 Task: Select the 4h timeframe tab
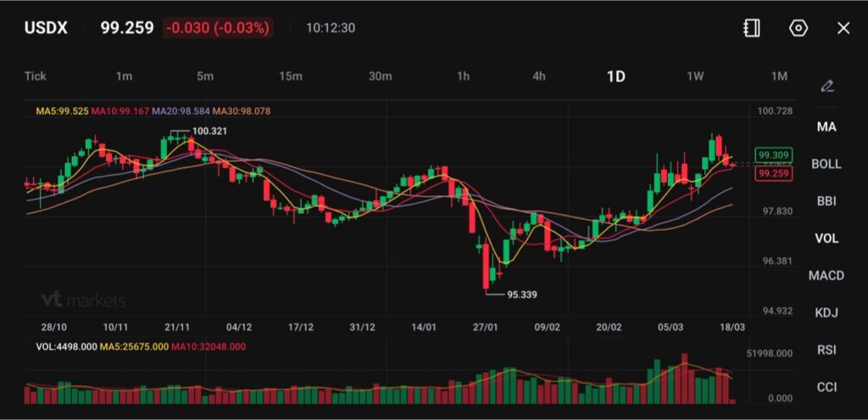pos(539,76)
